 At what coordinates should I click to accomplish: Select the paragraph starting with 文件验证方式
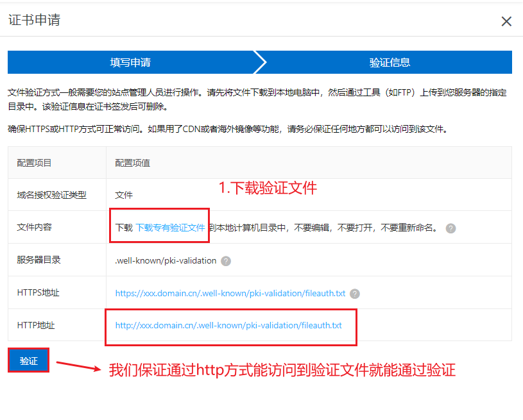257,99
